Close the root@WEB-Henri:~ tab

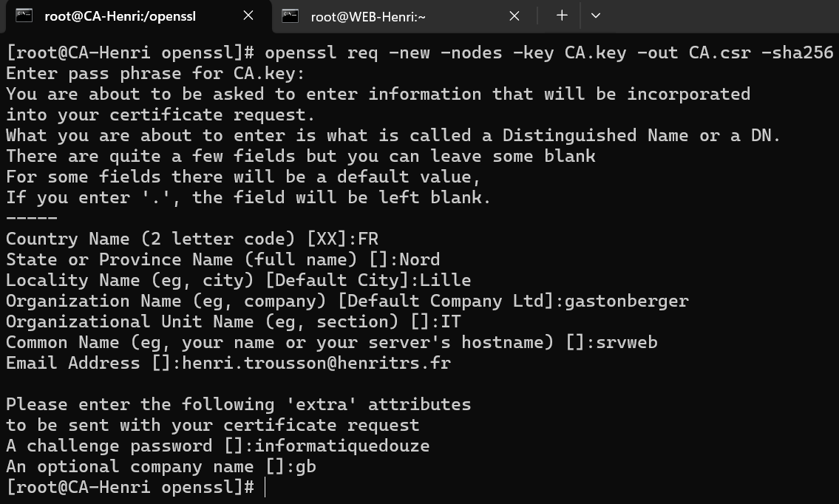(514, 16)
